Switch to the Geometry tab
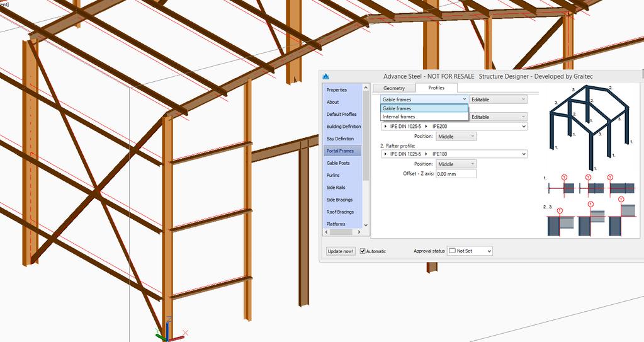This screenshot has width=644, height=342. [394, 88]
